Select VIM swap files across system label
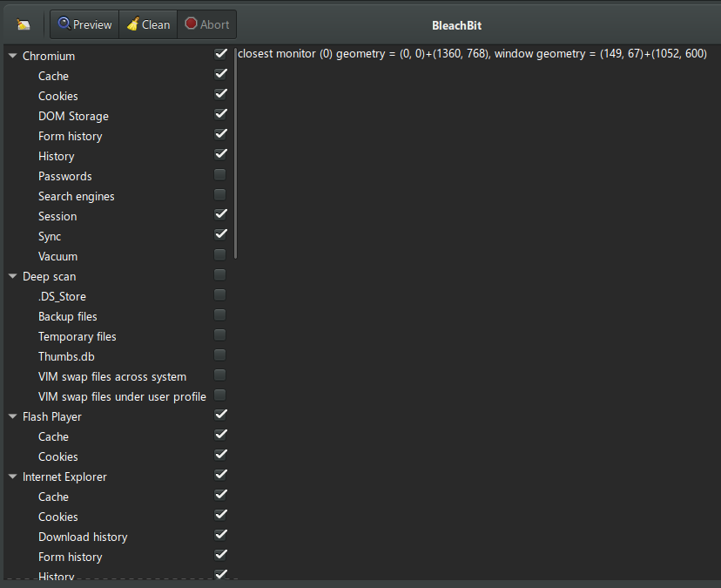 [x=112, y=377]
